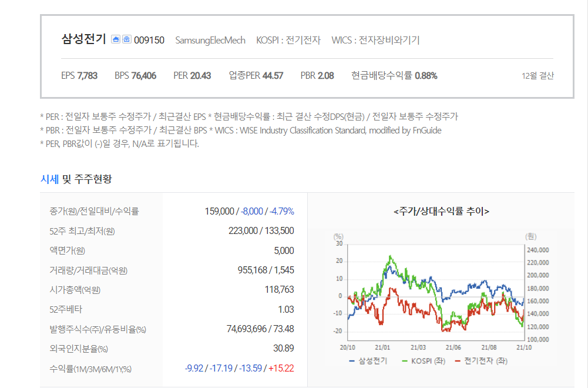The height and width of the screenshot is (388, 588).
Task: Click the N/A로 표기됩니다 footnote line
Action: click(120, 143)
